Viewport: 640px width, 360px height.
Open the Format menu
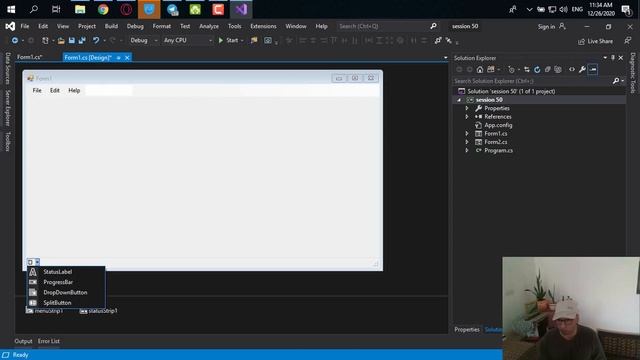pos(162,26)
